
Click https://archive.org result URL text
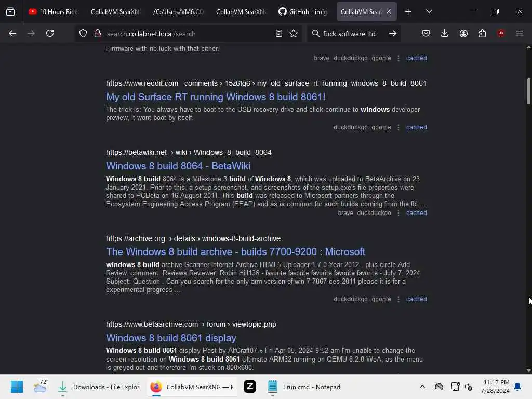pos(136,238)
